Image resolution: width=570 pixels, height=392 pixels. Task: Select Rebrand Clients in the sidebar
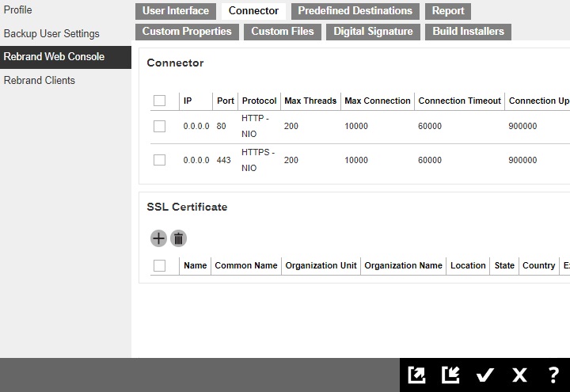40,81
